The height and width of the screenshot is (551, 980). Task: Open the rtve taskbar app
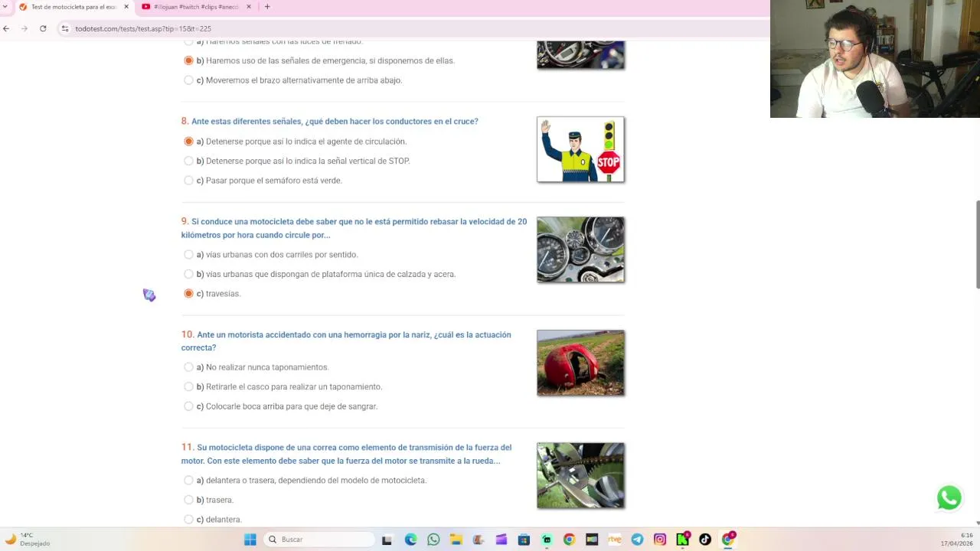(614, 540)
